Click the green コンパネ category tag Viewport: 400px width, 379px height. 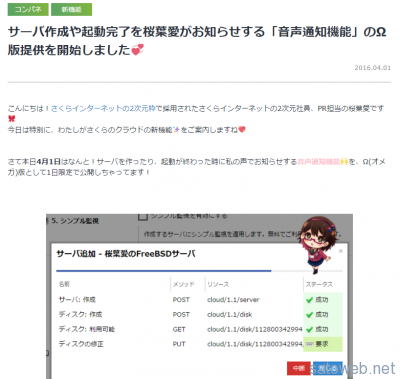pos(28,10)
